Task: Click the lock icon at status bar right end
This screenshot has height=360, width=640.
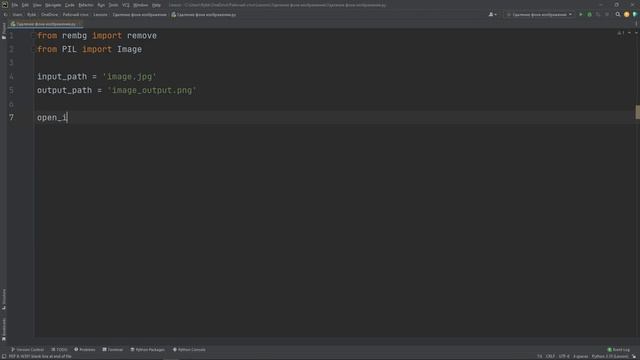Action: click(635, 356)
